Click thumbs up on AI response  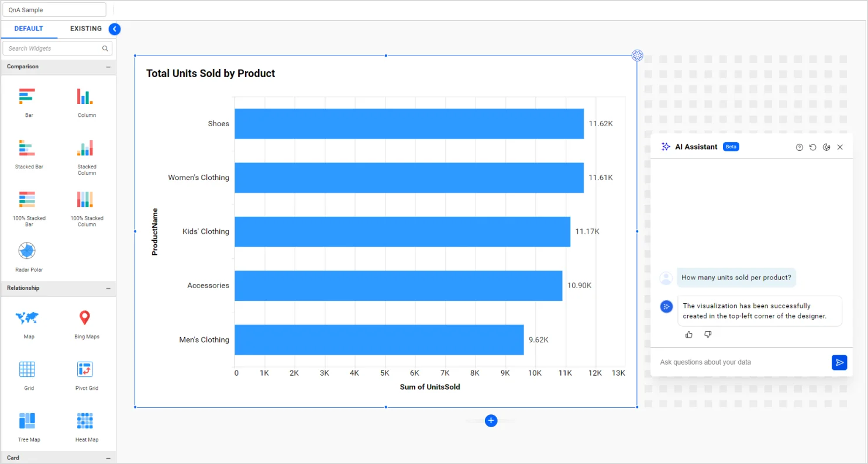point(688,335)
